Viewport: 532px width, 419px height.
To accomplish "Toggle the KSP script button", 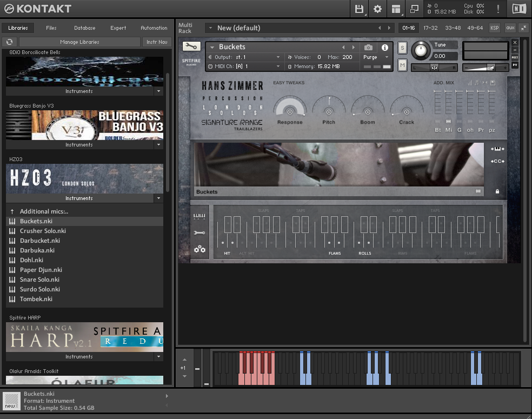I will pos(494,28).
